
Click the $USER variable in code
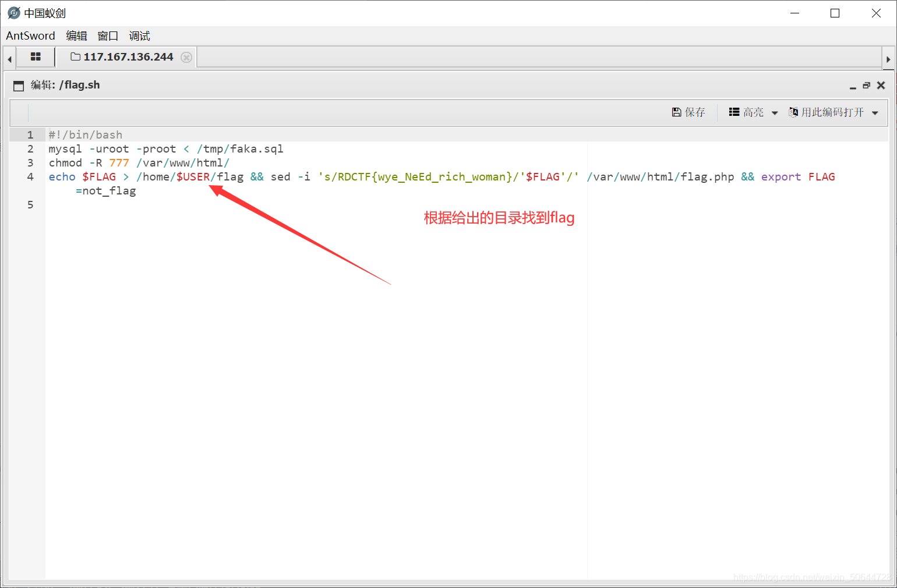coord(193,177)
